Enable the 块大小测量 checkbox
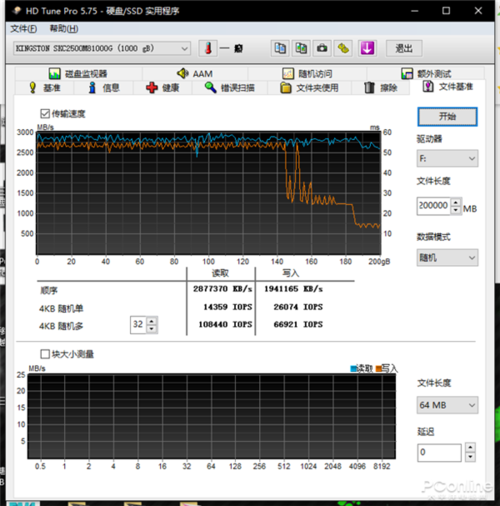 (45, 354)
